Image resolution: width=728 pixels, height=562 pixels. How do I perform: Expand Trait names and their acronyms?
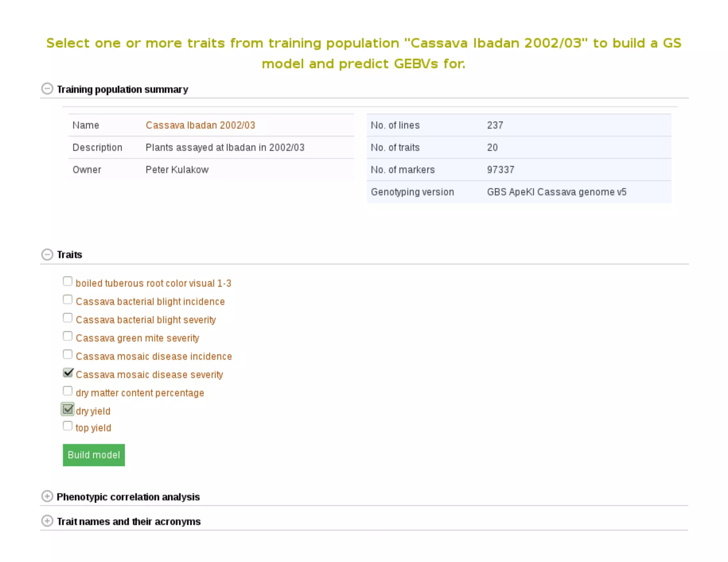(47, 521)
